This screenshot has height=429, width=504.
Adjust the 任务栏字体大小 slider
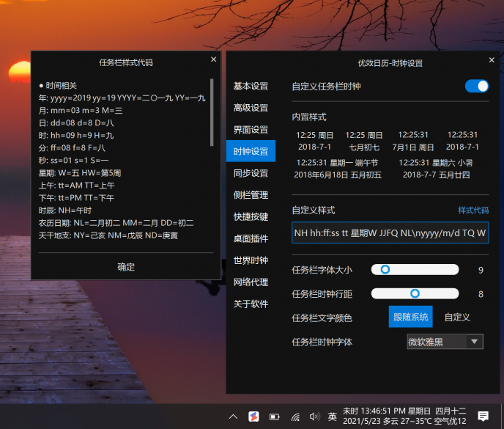coord(415,269)
